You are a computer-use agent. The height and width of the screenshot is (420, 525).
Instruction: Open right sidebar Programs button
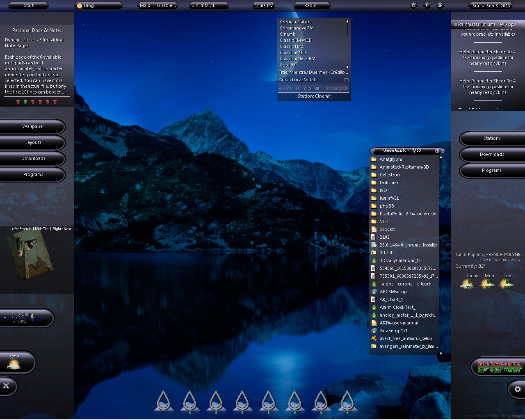pos(492,171)
